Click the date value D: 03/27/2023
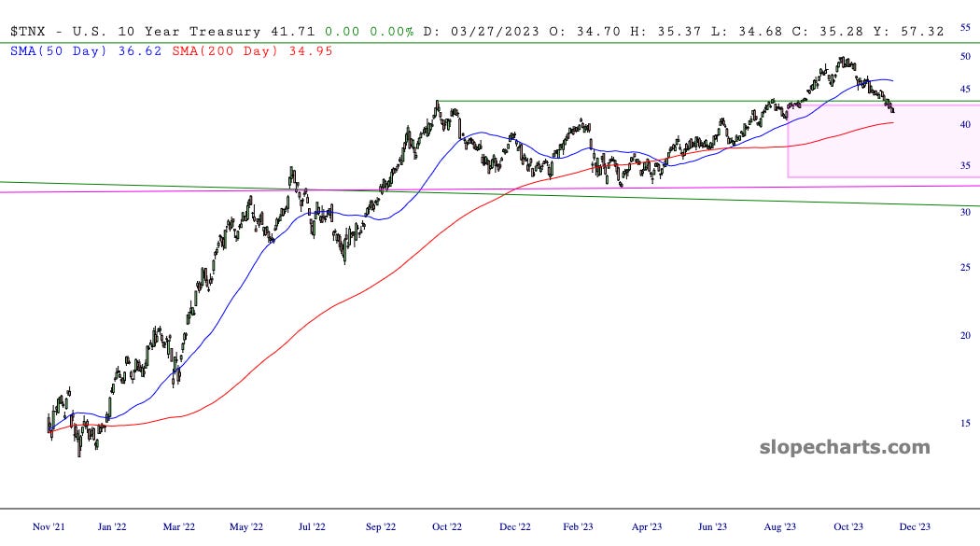The width and height of the screenshot is (980, 546). [x=482, y=31]
